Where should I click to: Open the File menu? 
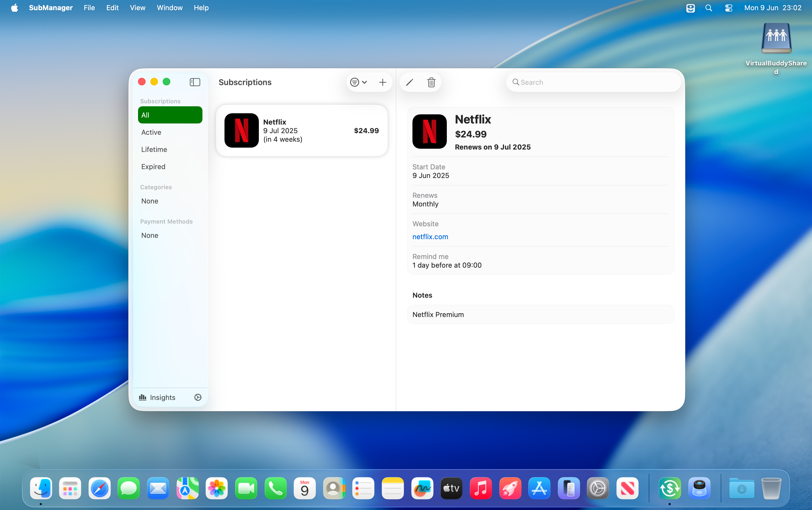89,8
